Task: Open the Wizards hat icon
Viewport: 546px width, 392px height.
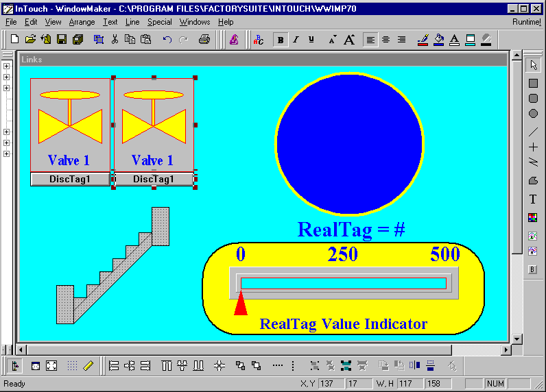Action: click(x=234, y=39)
